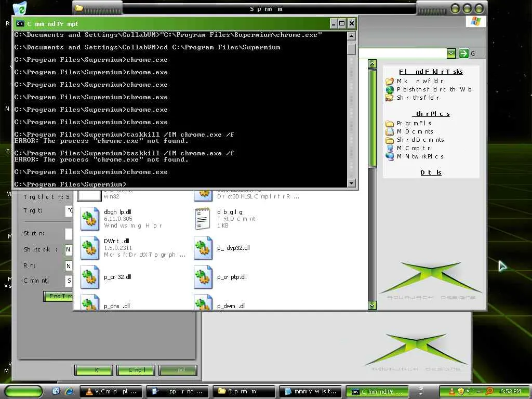Image resolution: width=532 pixels, height=399 pixels.
Task: Click the taskbar clock showing 6:52 PM
Action: tap(511, 392)
